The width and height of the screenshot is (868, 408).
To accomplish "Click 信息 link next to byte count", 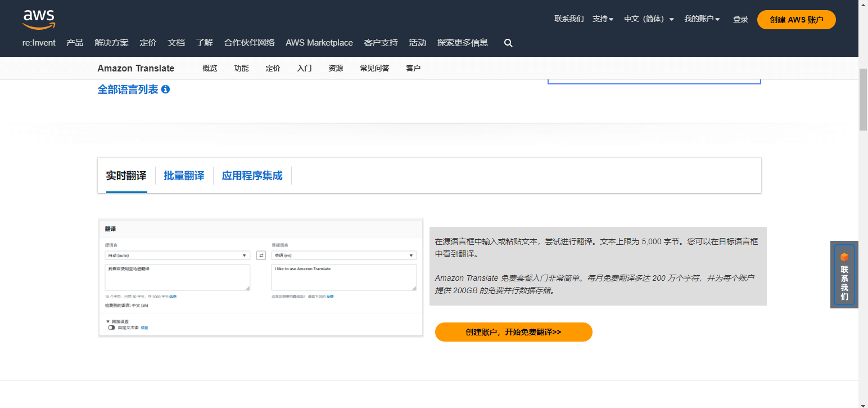I will [173, 297].
